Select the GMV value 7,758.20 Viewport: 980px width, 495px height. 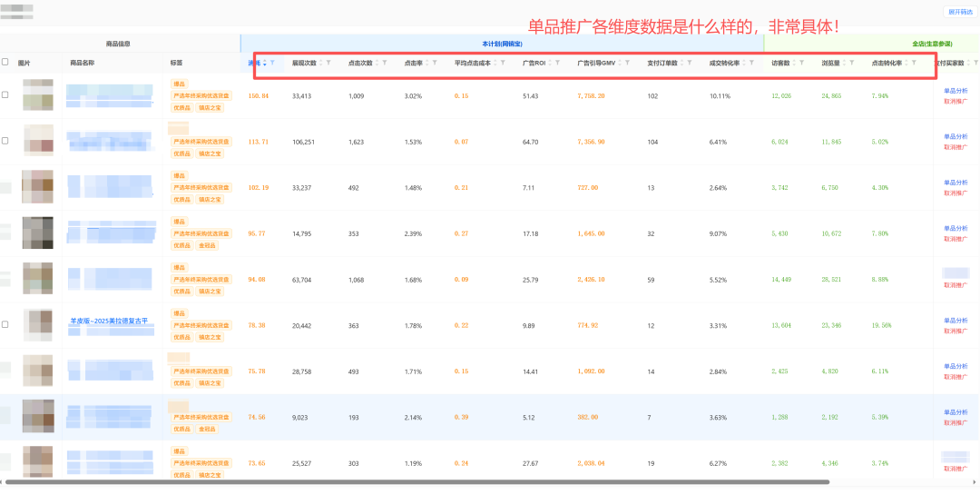point(591,95)
